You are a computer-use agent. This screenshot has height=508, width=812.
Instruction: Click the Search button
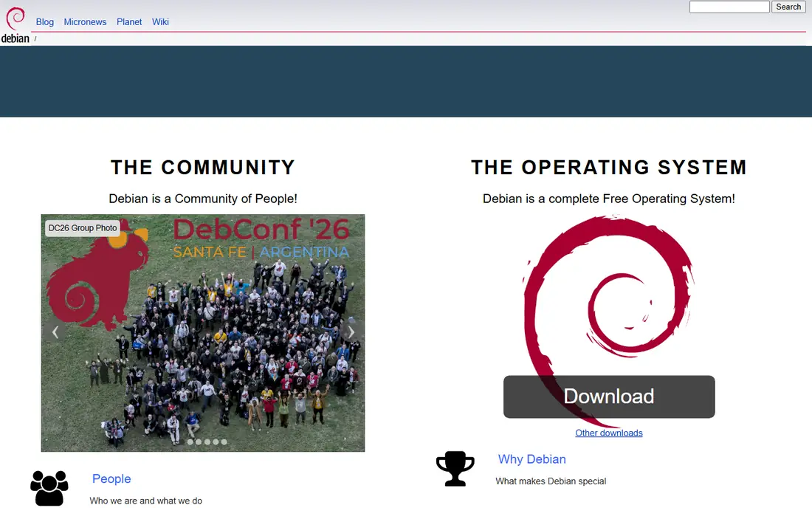[x=788, y=7]
